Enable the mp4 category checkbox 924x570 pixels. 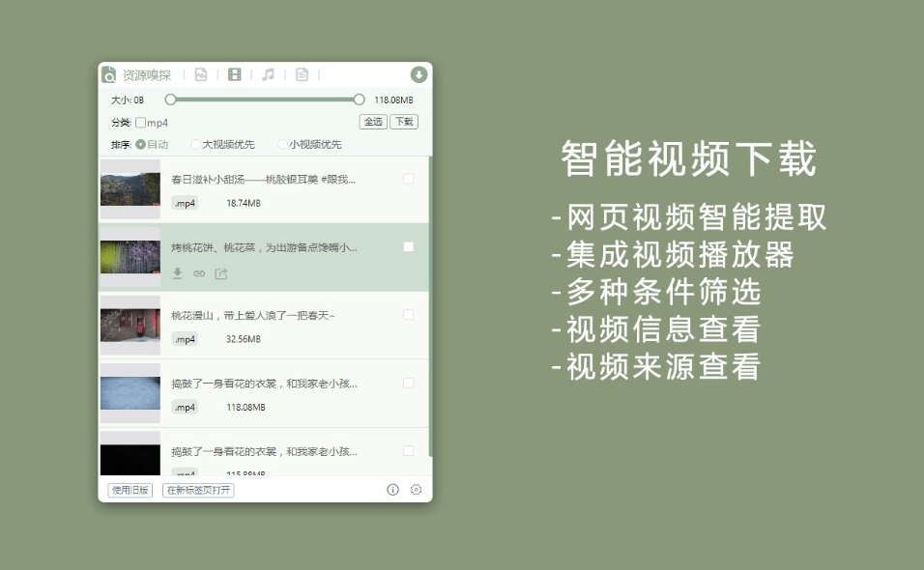coord(141,122)
